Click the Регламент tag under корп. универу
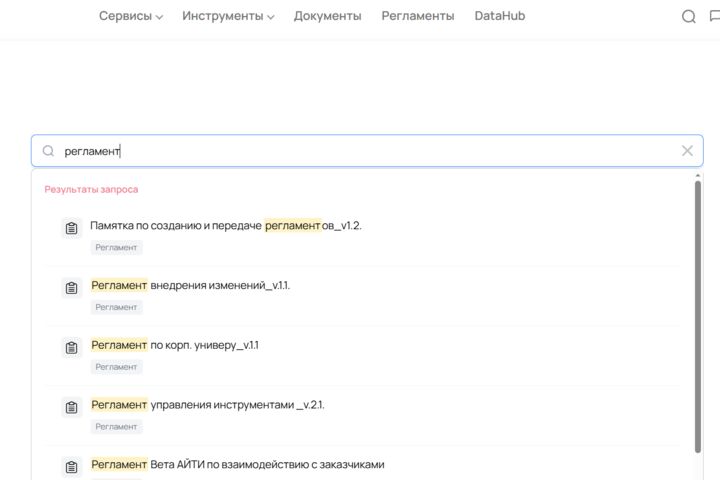 coord(116,367)
